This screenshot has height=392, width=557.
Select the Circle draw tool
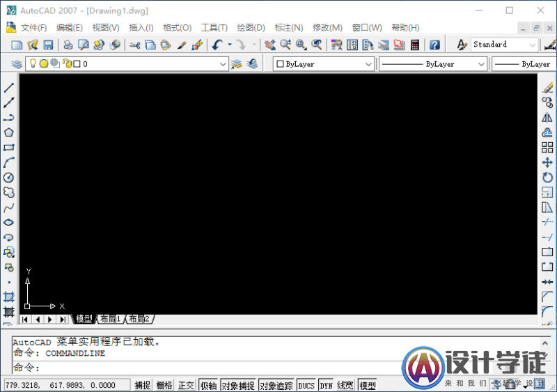tap(9, 178)
